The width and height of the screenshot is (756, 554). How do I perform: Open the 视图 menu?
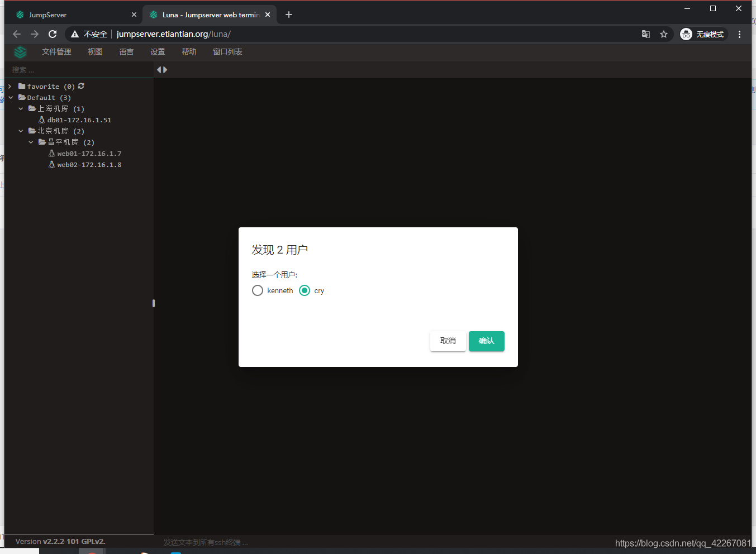point(95,52)
